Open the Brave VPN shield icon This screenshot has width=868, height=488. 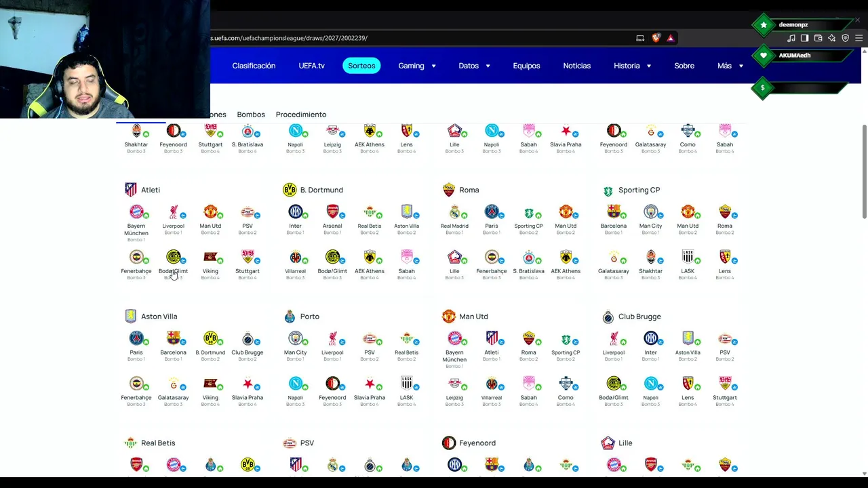845,38
